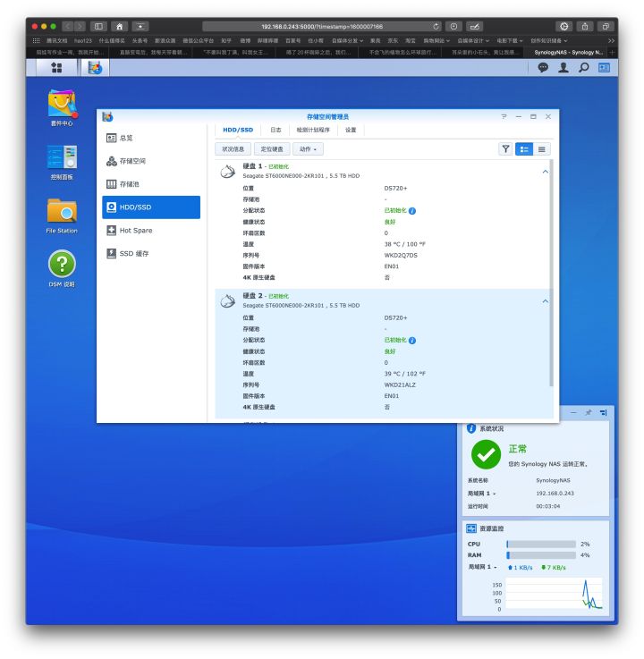Select Hot Spare in sidebar
Viewport: 644px width, 659px height.
[x=151, y=231]
